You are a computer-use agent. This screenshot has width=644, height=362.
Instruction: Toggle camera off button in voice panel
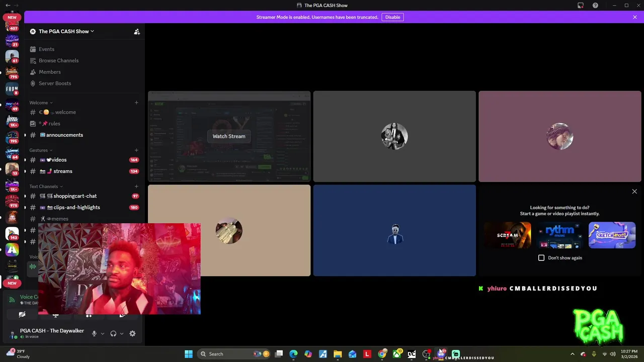pos(22,315)
